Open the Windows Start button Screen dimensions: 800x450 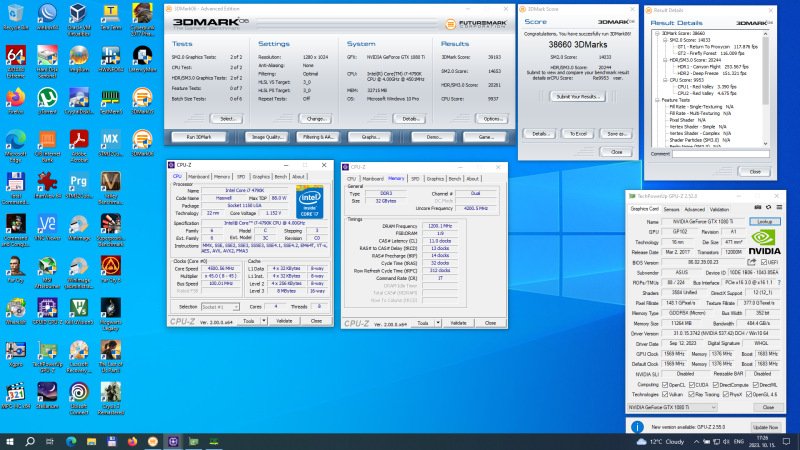click(10, 442)
